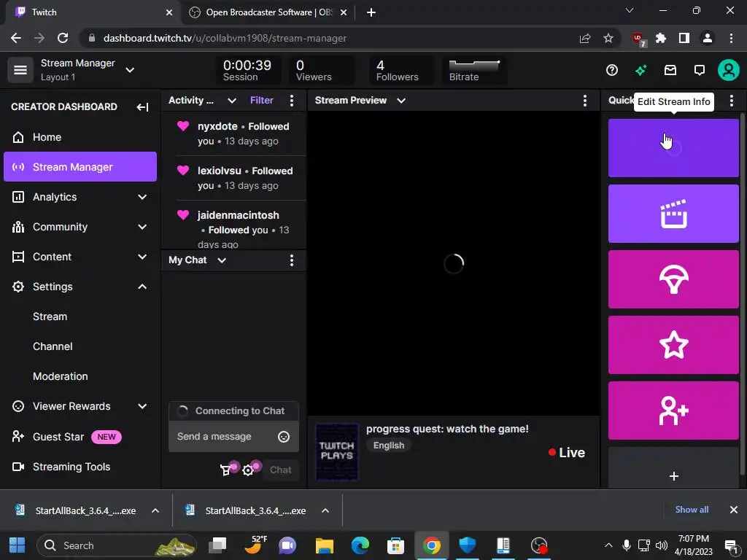Open the My Chat panel dropdown

click(x=222, y=260)
